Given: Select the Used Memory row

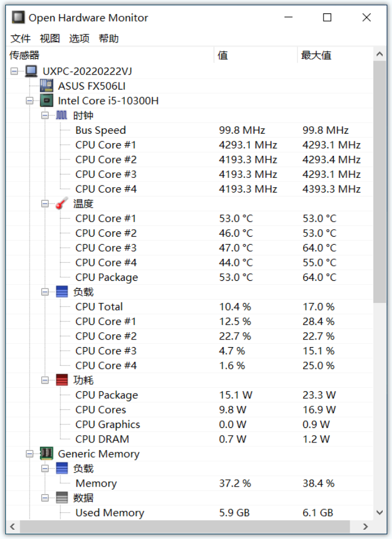Looking at the screenshot, I should tap(189, 512).
